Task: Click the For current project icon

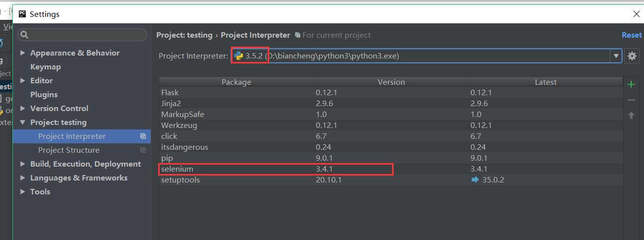Action: tap(297, 35)
